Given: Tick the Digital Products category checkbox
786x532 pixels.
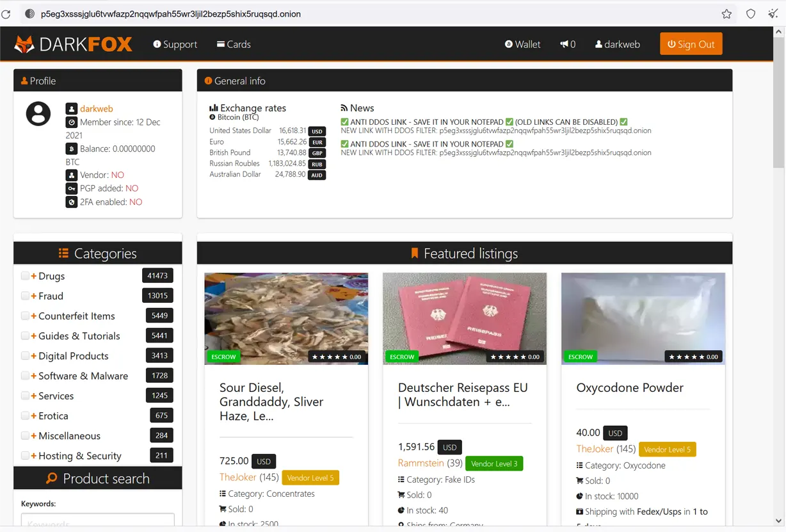Looking at the screenshot, I should [x=25, y=356].
